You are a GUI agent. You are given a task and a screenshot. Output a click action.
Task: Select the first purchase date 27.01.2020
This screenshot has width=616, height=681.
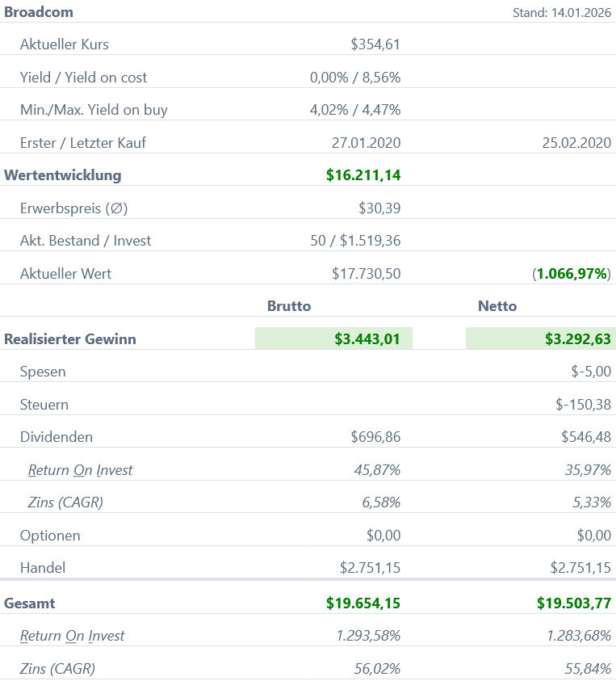point(366,143)
